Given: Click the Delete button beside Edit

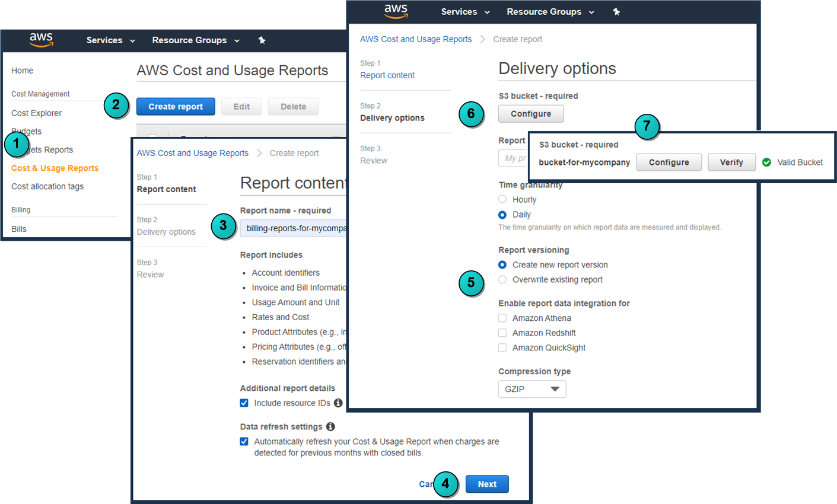Looking at the screenshot, I should (294, 107).
